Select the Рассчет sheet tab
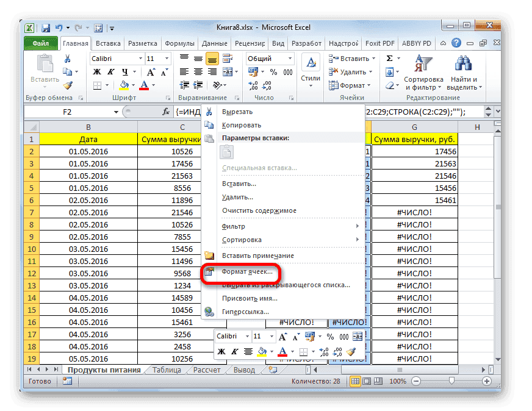Screen dimensions: 532x411 (206, 370)
